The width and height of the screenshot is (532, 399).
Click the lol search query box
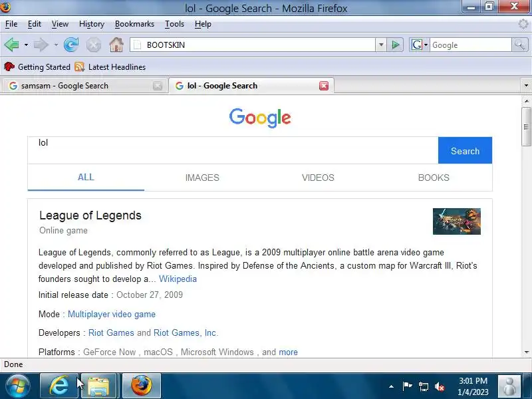[x=233, y=150]
